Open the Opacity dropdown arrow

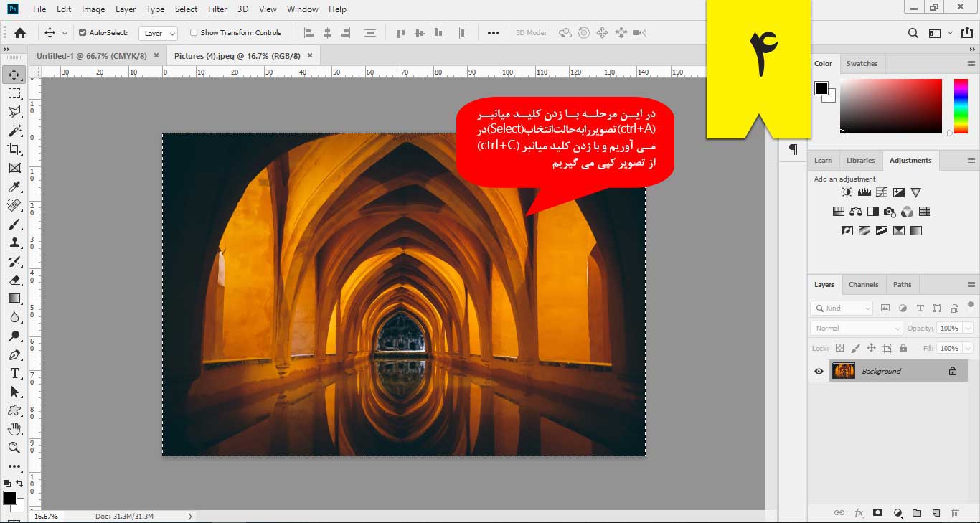coord(968,328)
